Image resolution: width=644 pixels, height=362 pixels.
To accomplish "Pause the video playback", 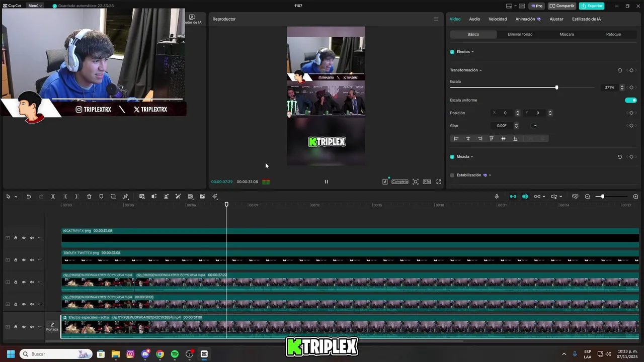I will pos(326,182).
